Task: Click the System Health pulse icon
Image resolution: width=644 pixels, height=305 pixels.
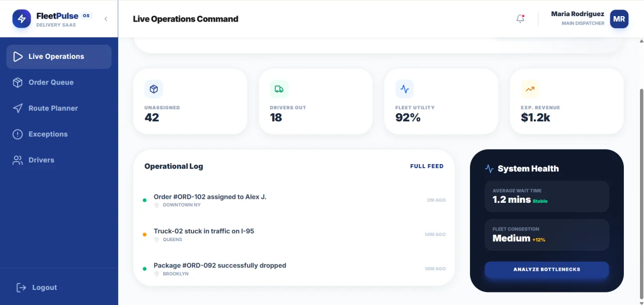Action: (x=489, y=169)
